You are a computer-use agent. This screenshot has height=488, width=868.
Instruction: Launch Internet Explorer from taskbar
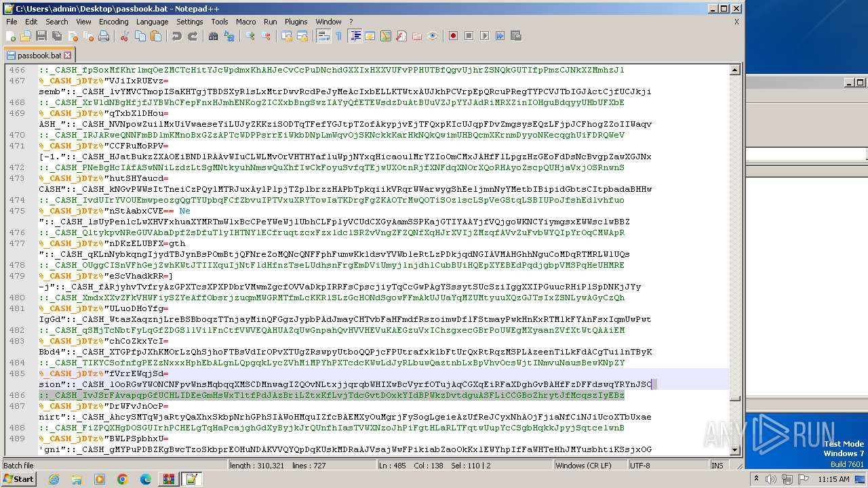click(x=54, y=479)
